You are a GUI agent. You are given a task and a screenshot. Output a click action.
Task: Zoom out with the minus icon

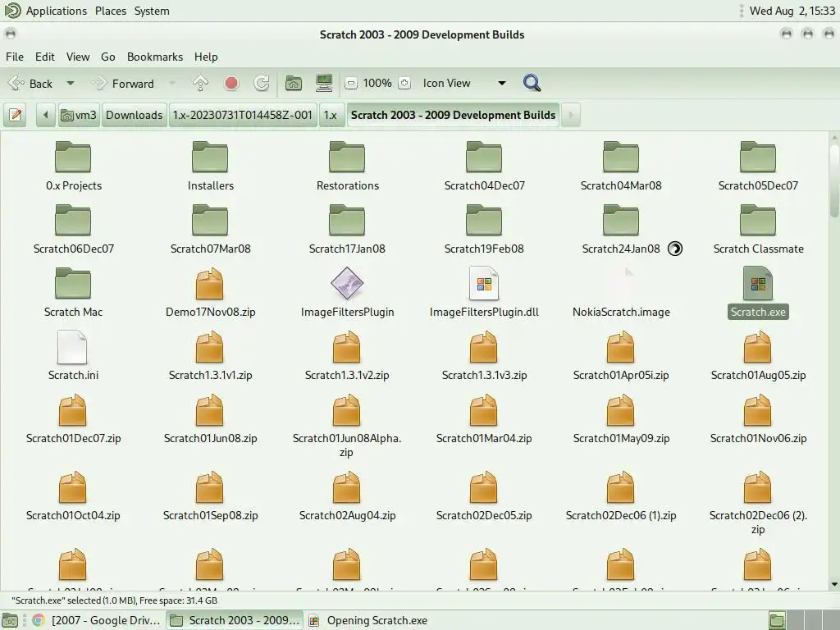pyautogui.click(x=351, y=83)
